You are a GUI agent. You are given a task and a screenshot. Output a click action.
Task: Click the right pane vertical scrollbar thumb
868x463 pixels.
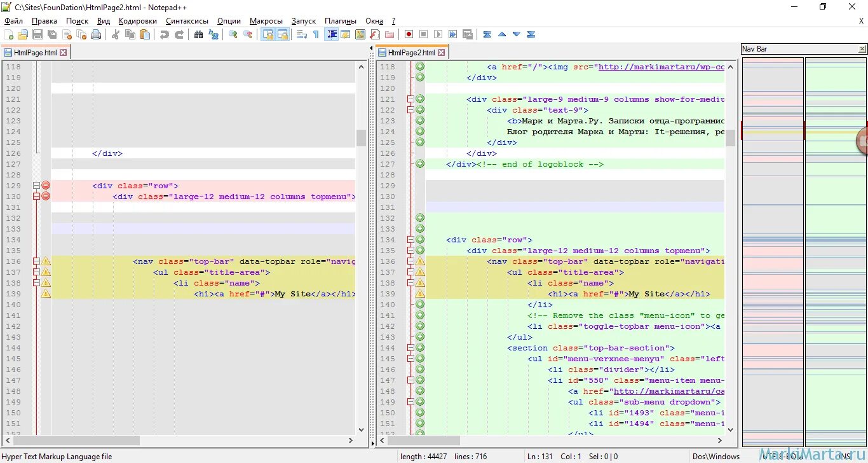(730, 139)
